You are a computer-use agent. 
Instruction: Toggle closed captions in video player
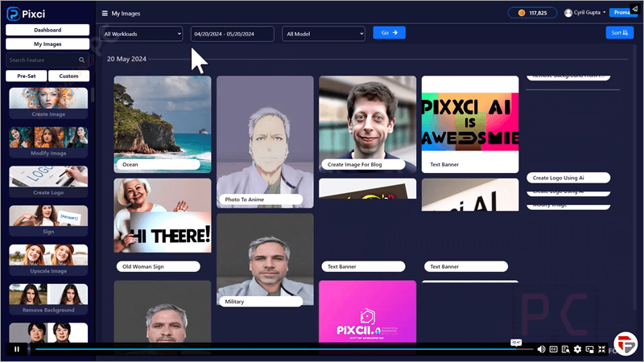pyautogui.click(x=553, y=349)
